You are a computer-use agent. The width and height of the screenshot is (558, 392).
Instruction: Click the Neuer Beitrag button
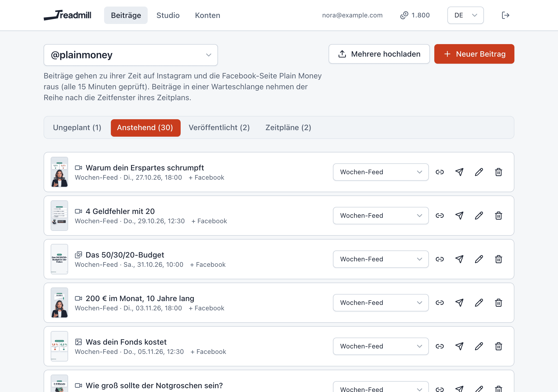(x=474, y=54)
